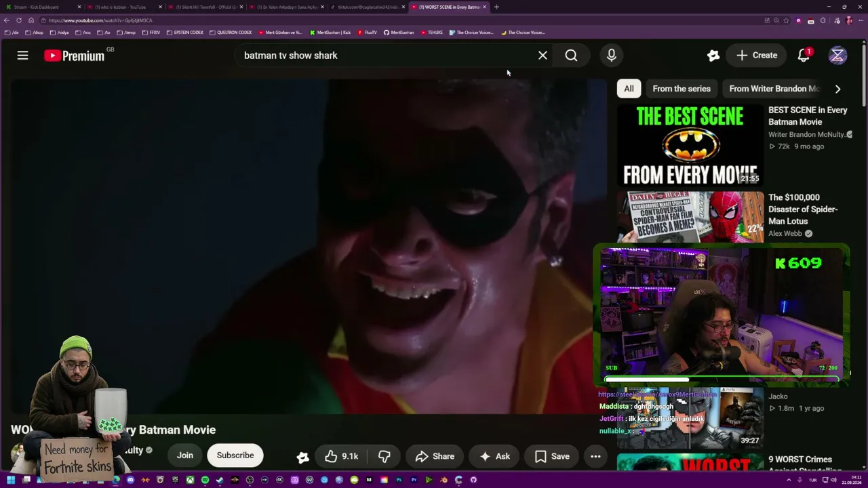Open Premiere Pro from the taskbar

pos(414,480)
